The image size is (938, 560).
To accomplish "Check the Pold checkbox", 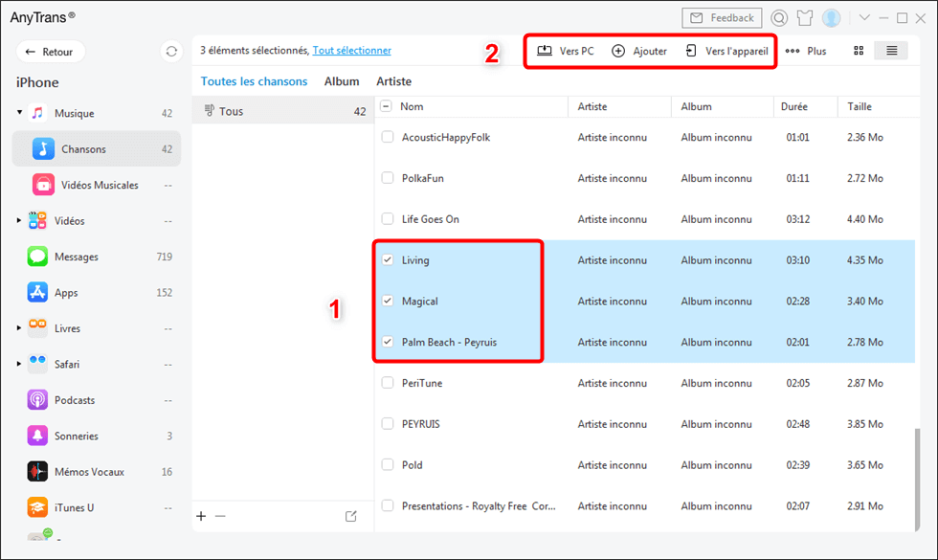I will tap(388, 465).
